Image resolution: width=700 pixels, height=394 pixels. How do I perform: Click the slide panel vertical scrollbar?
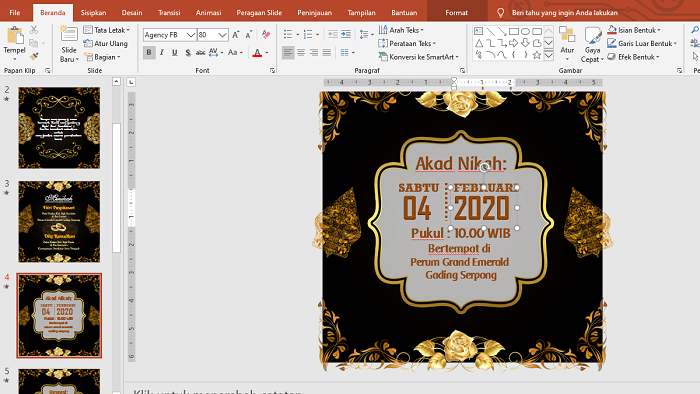tap(117, 188)
